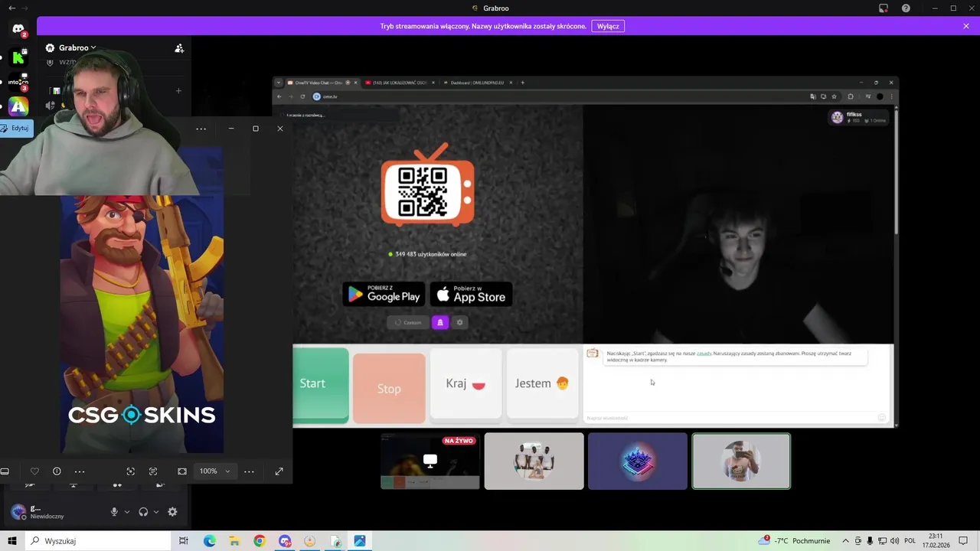The image size is (980, 551).
Task: Fit image to window icon
Action: tap(182, 471)
